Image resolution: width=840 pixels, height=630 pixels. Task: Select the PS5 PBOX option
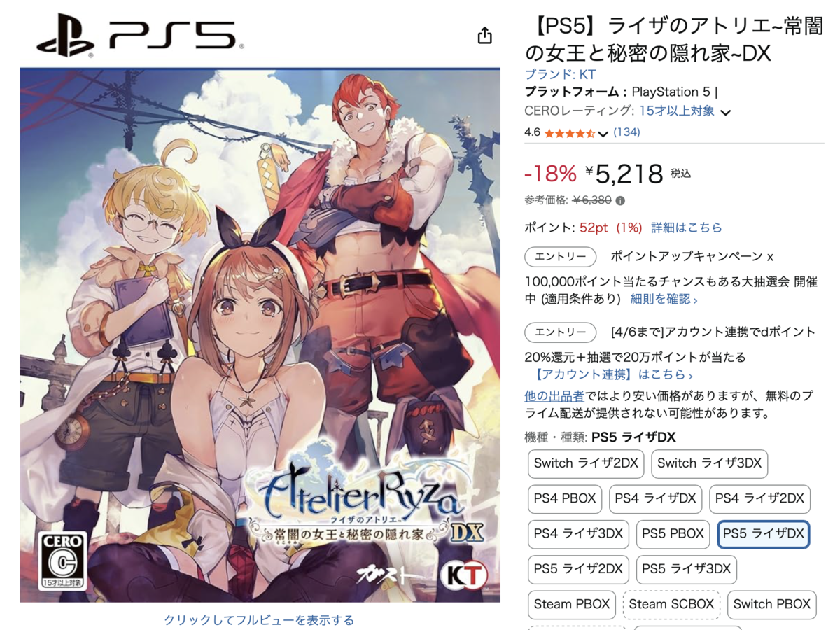(x=673, y=533)
